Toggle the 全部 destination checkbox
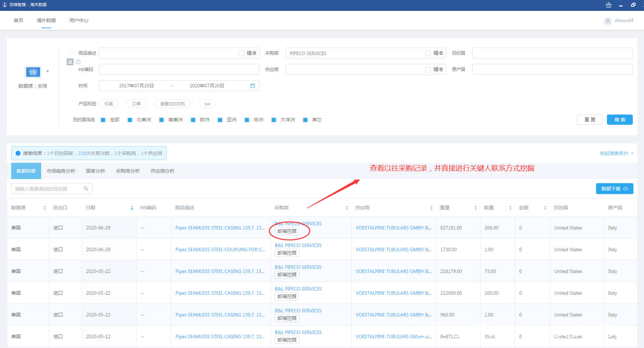The image size is (644, 348). [x=103, y=120]
